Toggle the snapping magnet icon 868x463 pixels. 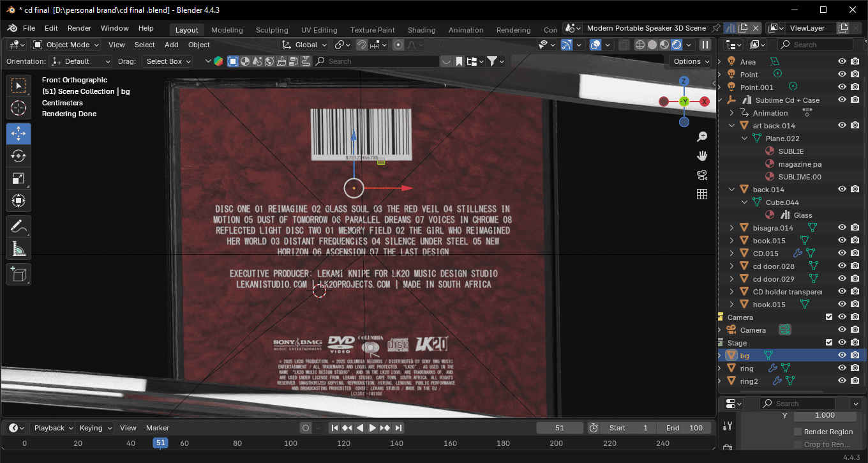click(362, 45)
